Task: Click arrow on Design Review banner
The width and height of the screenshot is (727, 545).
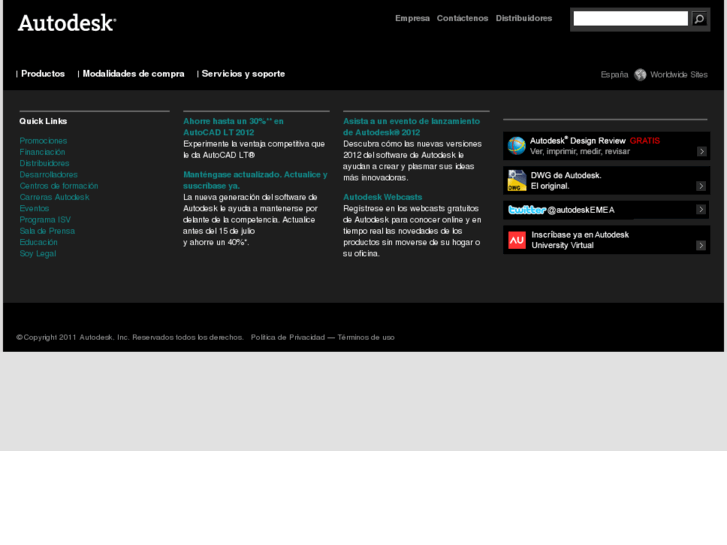Action: (x=701, y=151)
